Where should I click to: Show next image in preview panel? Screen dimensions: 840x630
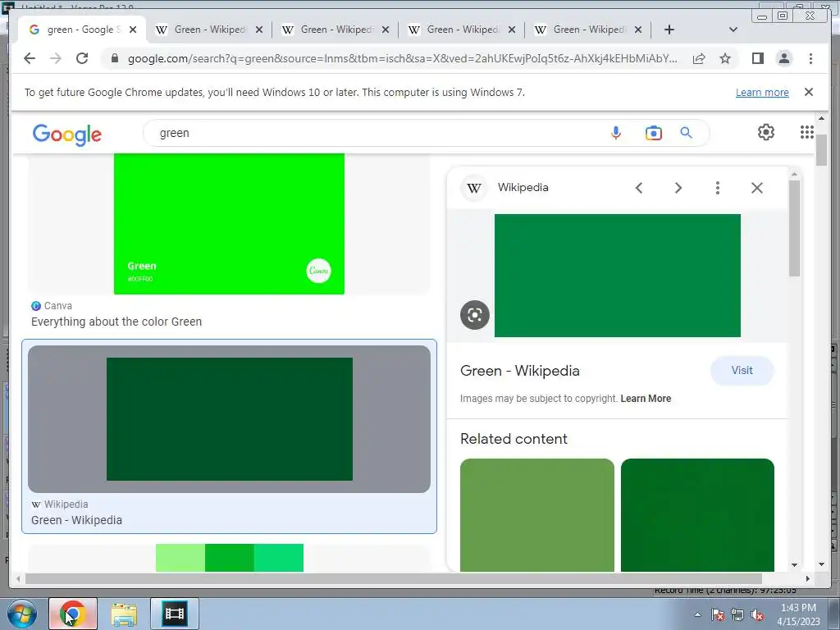678,188
